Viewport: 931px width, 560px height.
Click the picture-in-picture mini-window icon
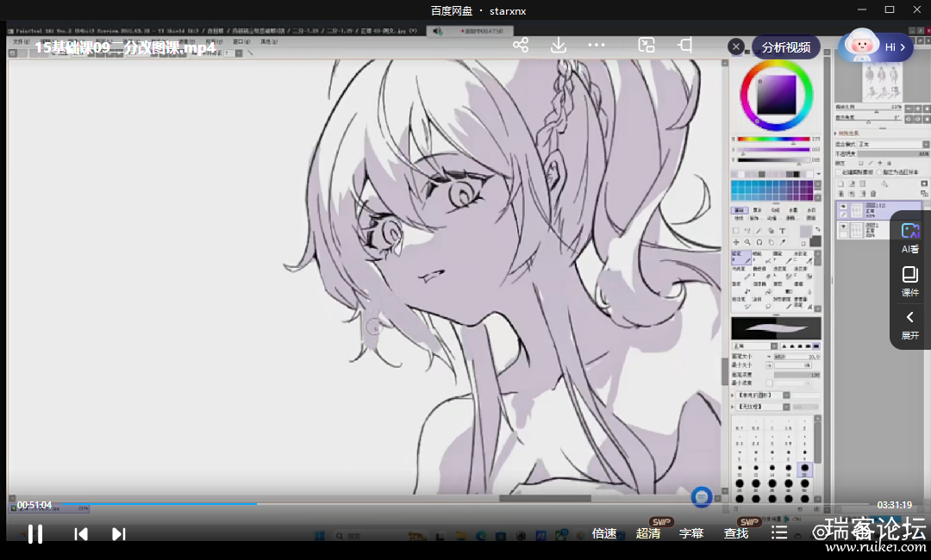point(646,45)
